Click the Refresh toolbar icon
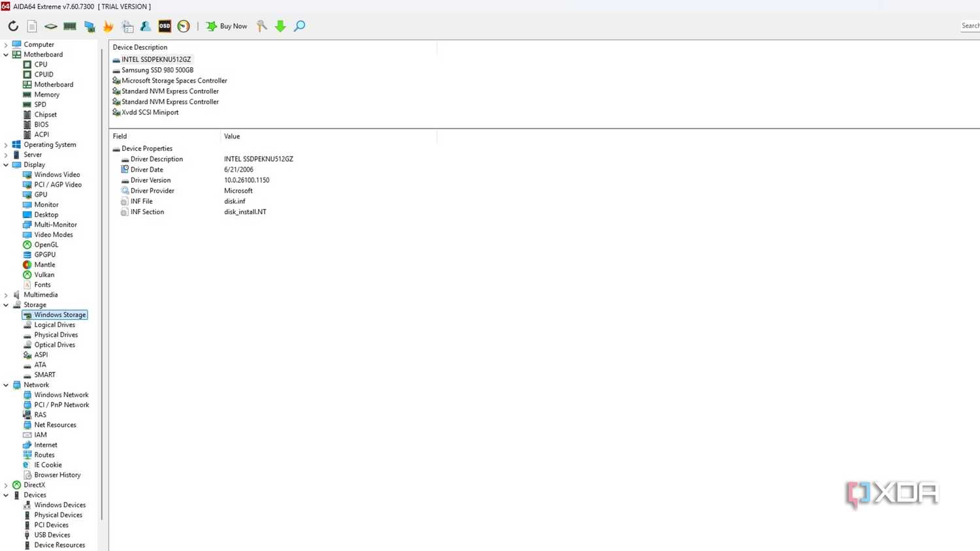The height and width of the screenshot is (551, 980). [13, 26]
